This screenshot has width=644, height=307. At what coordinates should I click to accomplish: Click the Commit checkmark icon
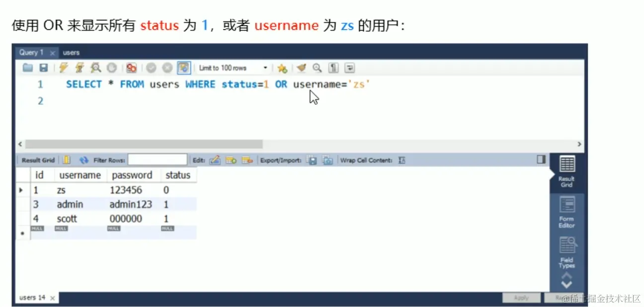pos(151,68)
